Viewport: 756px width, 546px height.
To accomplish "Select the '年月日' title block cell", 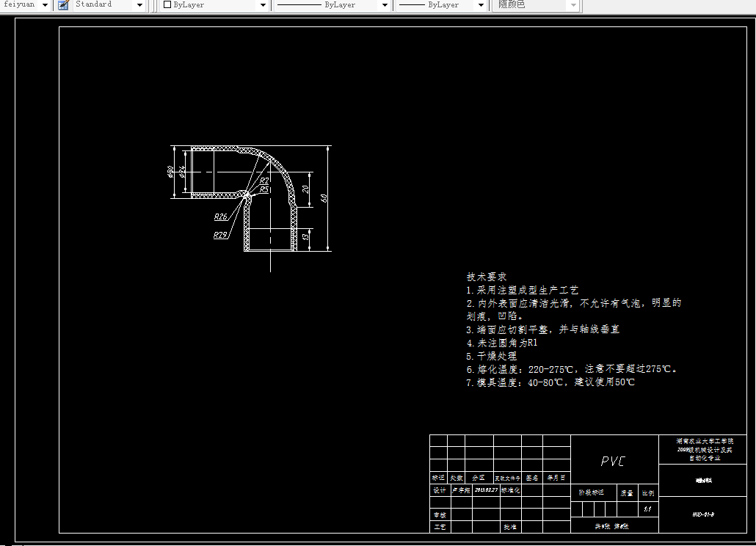I will tap(556, 478).
